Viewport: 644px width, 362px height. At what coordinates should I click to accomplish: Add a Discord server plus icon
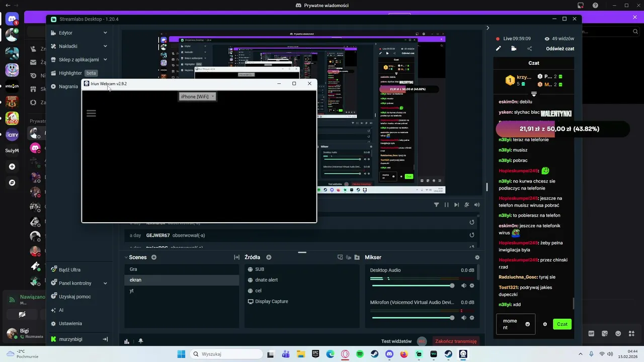click(x=12, y=166)
